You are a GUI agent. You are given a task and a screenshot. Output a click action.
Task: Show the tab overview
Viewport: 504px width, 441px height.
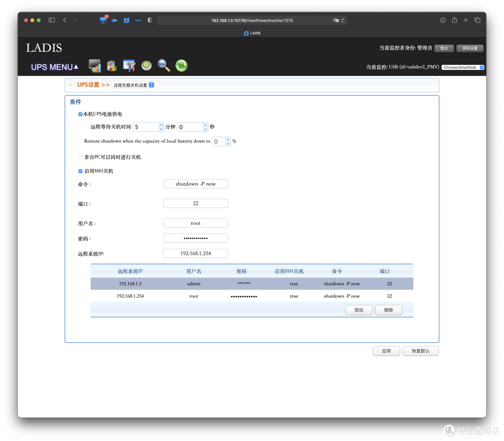coord(477,20)
